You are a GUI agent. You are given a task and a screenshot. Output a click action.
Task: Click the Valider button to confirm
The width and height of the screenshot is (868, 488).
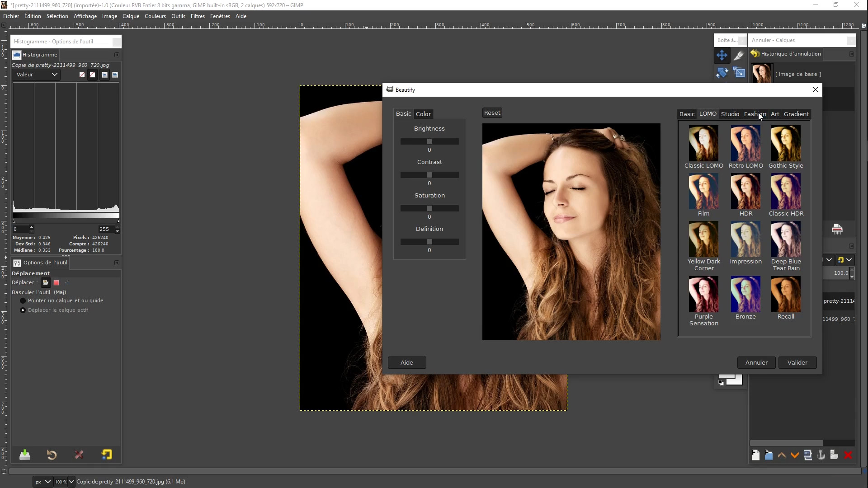(797, 362)
